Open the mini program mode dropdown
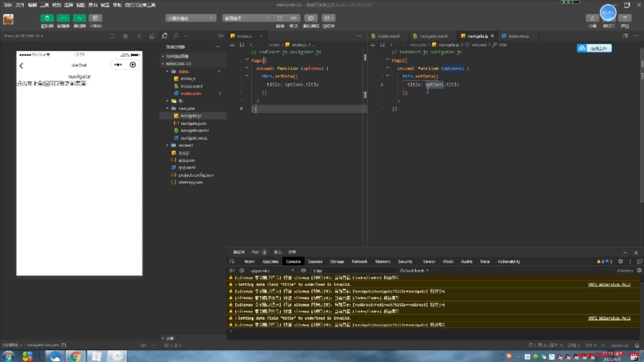Viewport: 644px width, 362px height. 190,18
